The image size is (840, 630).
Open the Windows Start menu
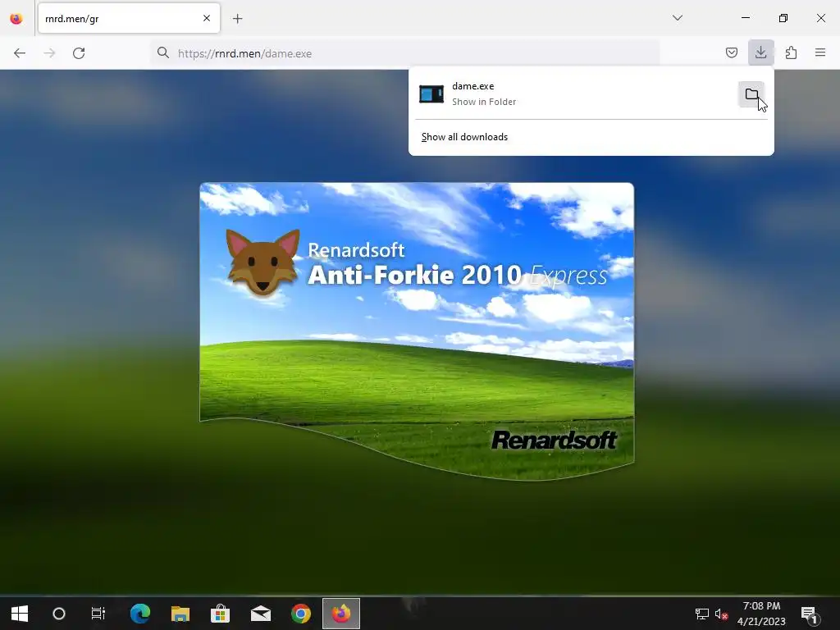(20, 614)
